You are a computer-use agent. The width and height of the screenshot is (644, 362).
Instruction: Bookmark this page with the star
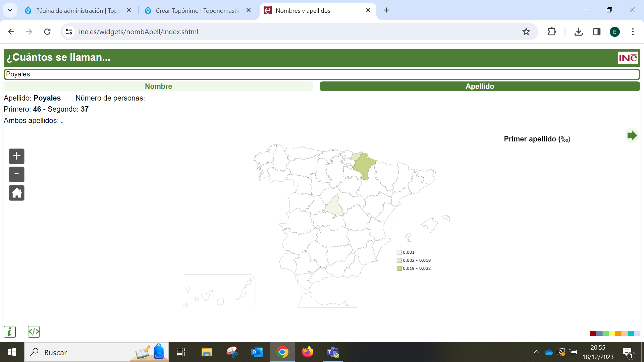pyautogui.click(x=526, y=32)
